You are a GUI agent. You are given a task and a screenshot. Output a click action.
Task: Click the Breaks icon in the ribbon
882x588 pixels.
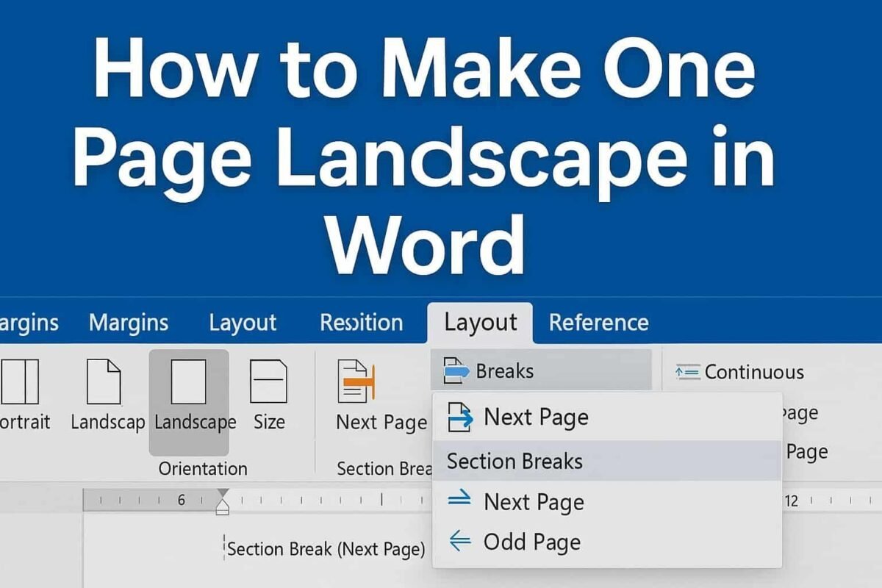(456, 372)
